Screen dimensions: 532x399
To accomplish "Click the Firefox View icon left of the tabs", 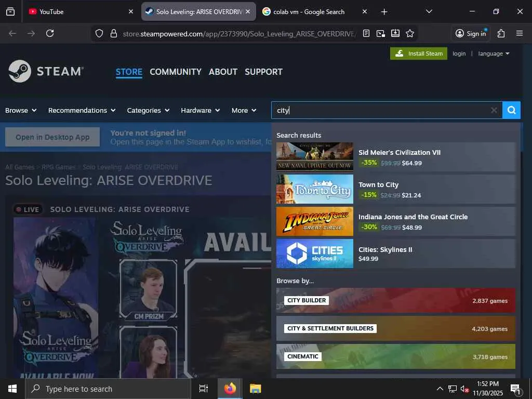I will (10, 11).
